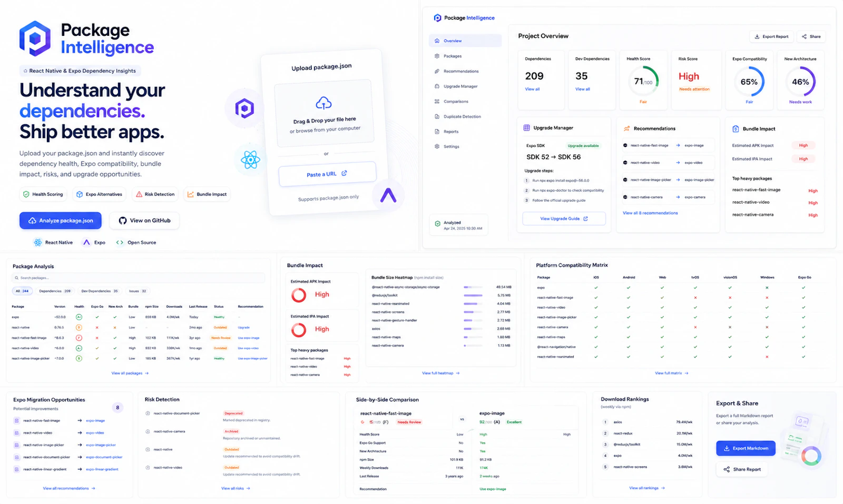Click the Estimated APK Impact red ring
This screenshot has height=504, width=843.
(x=299, y=295)
